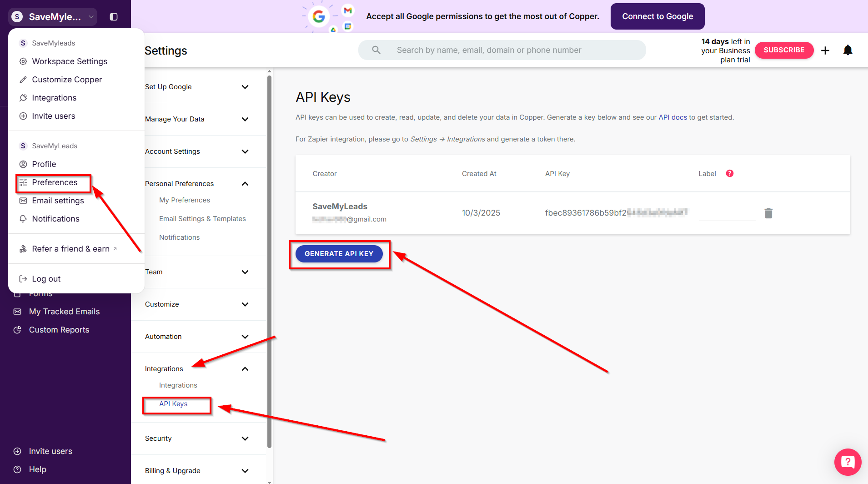Expand the Set Up Google section
868x484 pixels.
click(x=245, y=87)
